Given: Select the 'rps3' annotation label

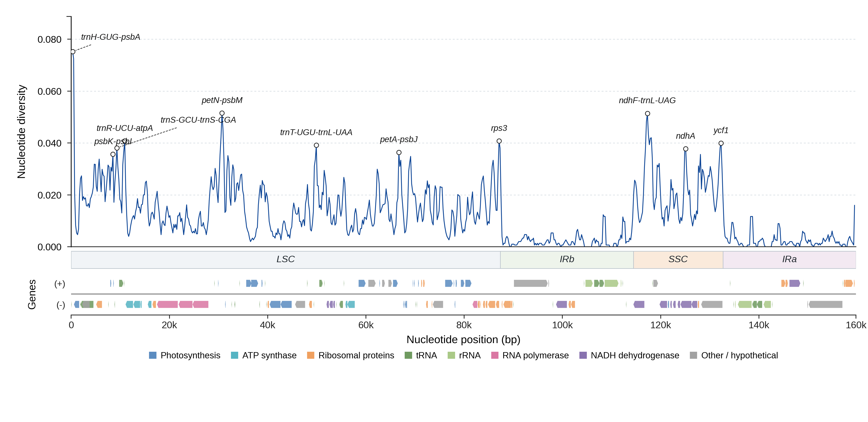Looking at the screenshot, I should (499, 128).
